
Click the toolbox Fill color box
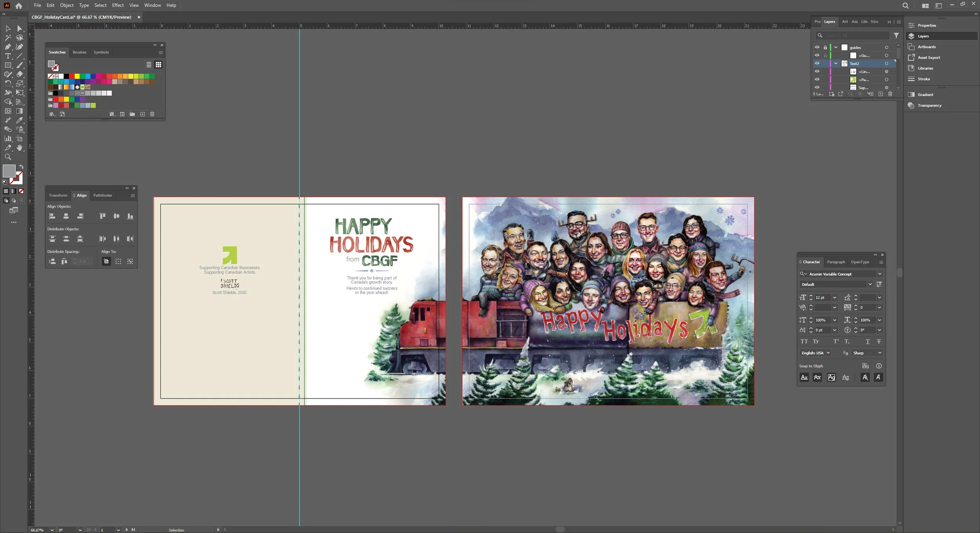point(9,170)
